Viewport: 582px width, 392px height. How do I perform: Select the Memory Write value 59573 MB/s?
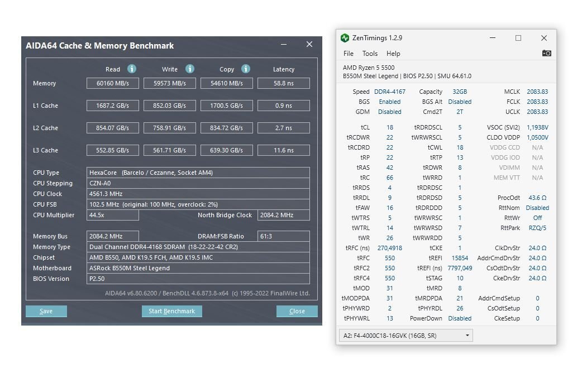click(x=170, y=83)
